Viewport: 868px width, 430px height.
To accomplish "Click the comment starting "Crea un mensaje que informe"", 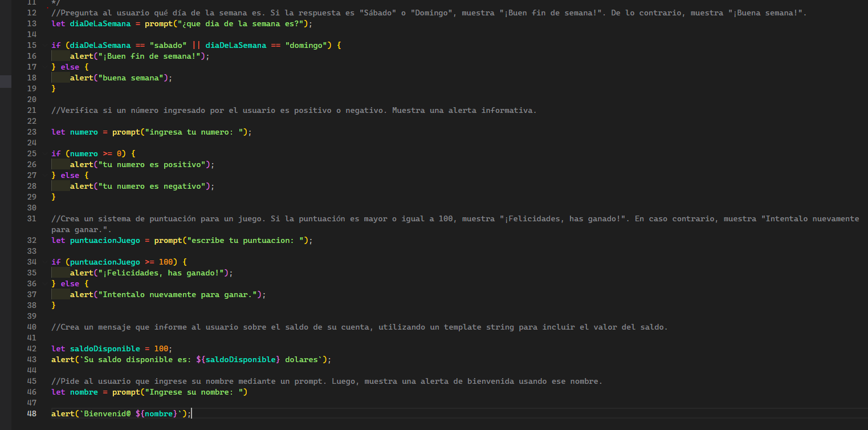I will coord(360,327).
